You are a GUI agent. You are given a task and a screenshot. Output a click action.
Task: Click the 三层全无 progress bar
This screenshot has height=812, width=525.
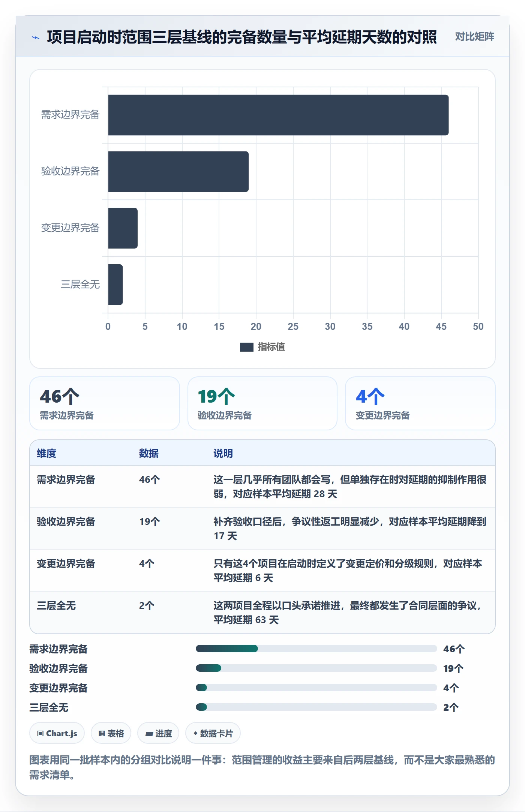point(316,707)
